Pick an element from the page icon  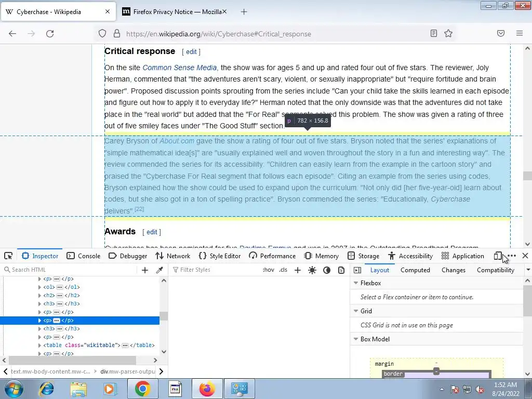tap(8, 256)
